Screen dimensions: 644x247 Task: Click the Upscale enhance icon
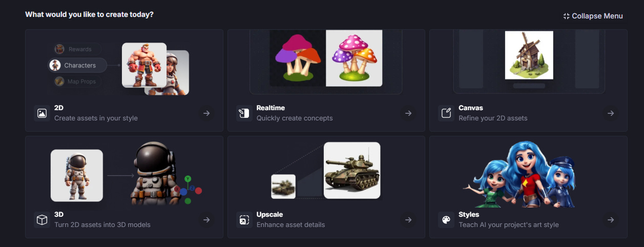click(x=244, y=220)
